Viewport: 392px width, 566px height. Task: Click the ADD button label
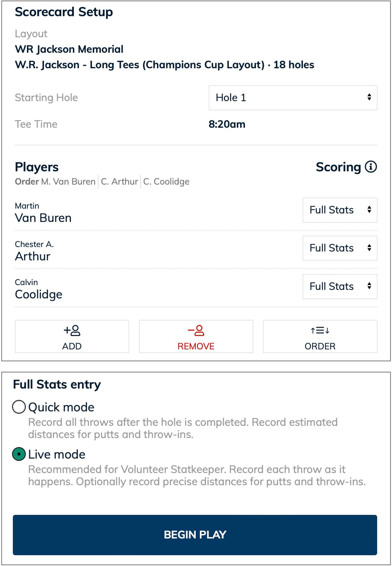click(x=72, y=346)
